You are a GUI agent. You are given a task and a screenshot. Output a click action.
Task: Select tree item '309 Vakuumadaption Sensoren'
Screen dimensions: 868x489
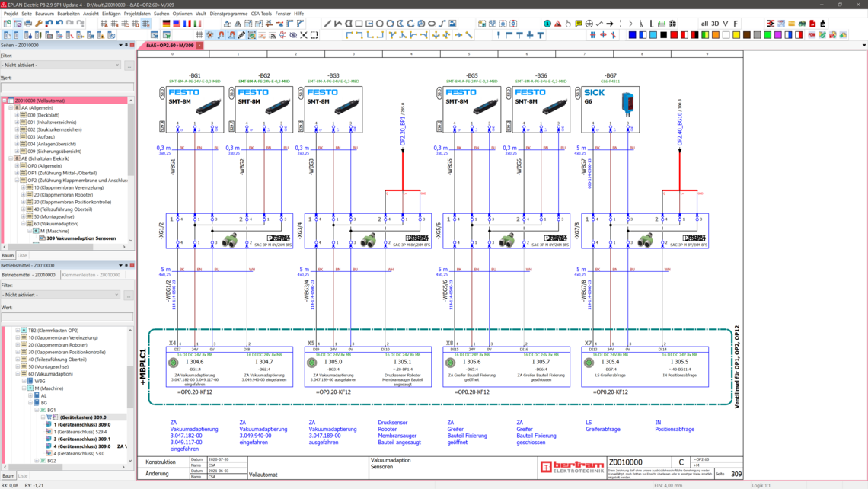(x=80, y=238)
